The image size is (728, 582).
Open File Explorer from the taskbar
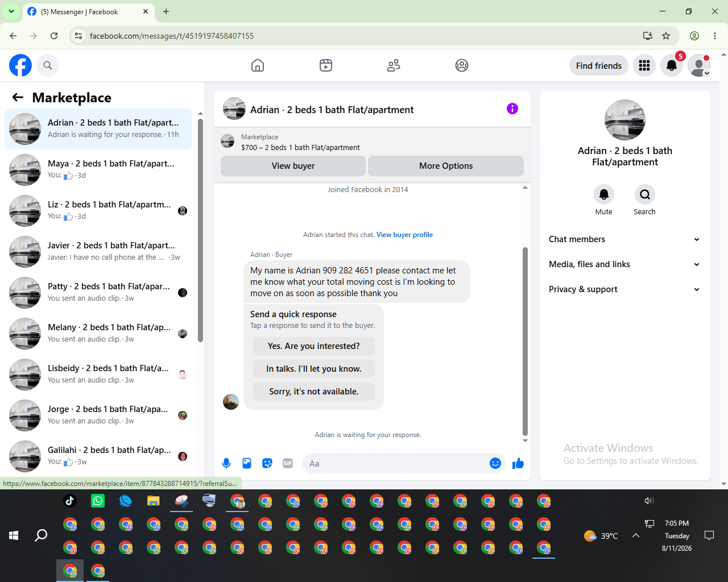pyautogui.click(x=154, y=501)
